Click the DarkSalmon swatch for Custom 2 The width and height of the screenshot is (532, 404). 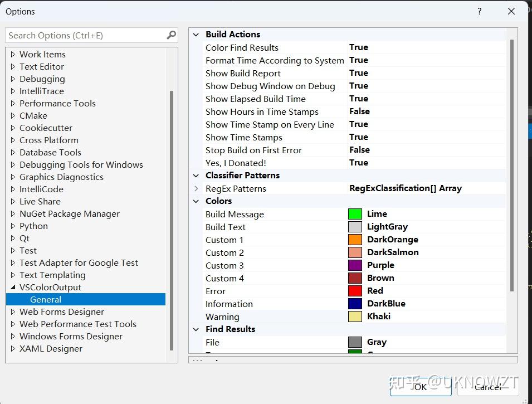pos(355,252)
